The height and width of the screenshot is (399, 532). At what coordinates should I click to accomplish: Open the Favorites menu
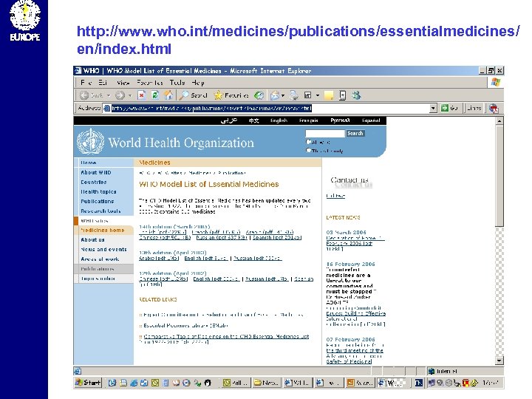click(x=149, y=83)
